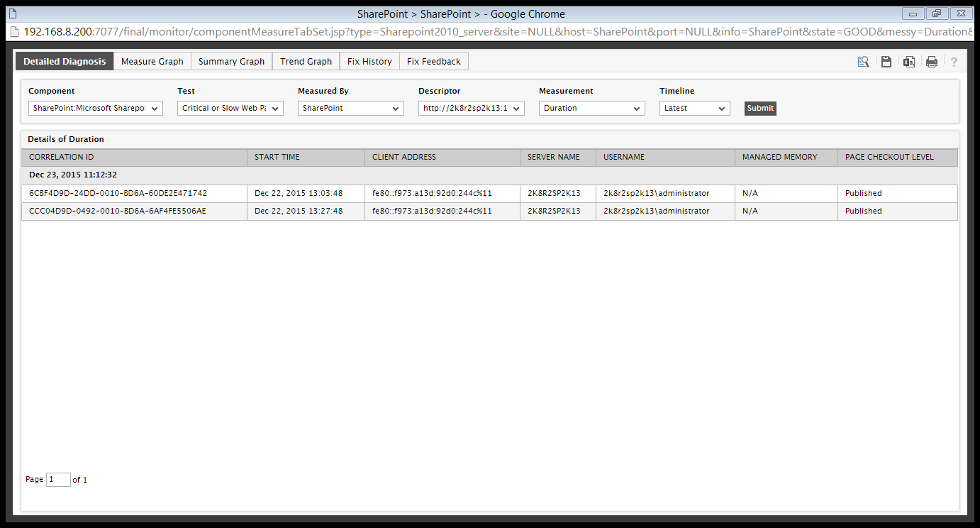Image resolution: width=980 pixels, height=528 pixels.
Task: Click the CORRELATION ID column header
Action: tap(134, 157)
